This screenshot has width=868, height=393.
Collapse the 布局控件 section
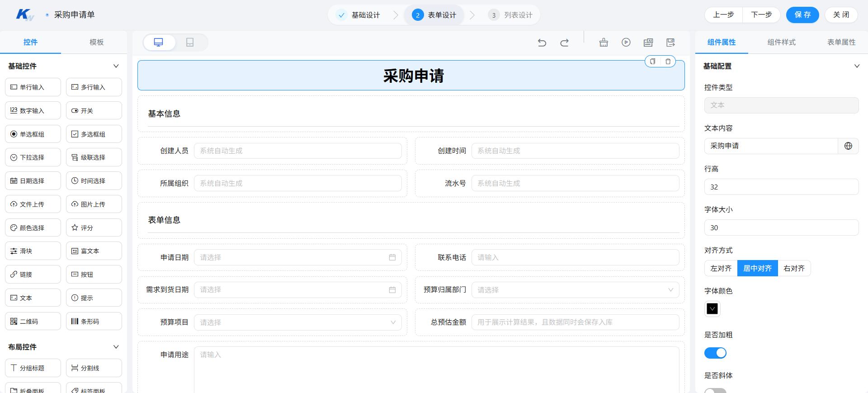point(116,347)
